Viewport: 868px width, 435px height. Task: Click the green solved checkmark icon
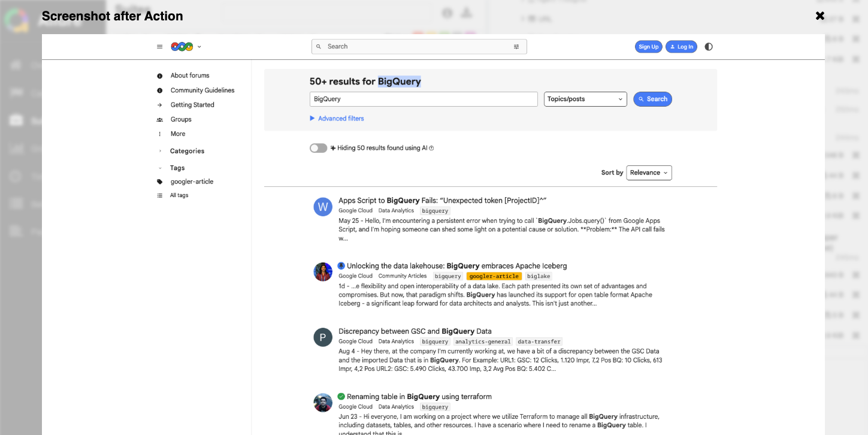(341, 397)
